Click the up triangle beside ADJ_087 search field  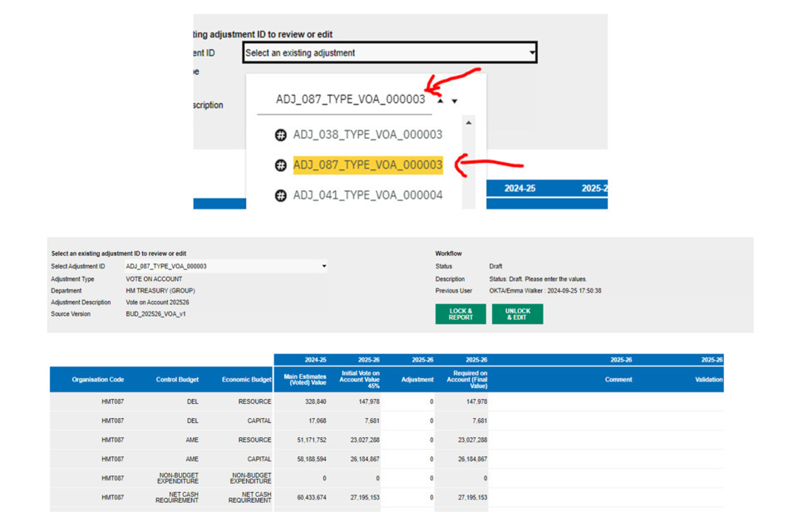tap(441, 101)
